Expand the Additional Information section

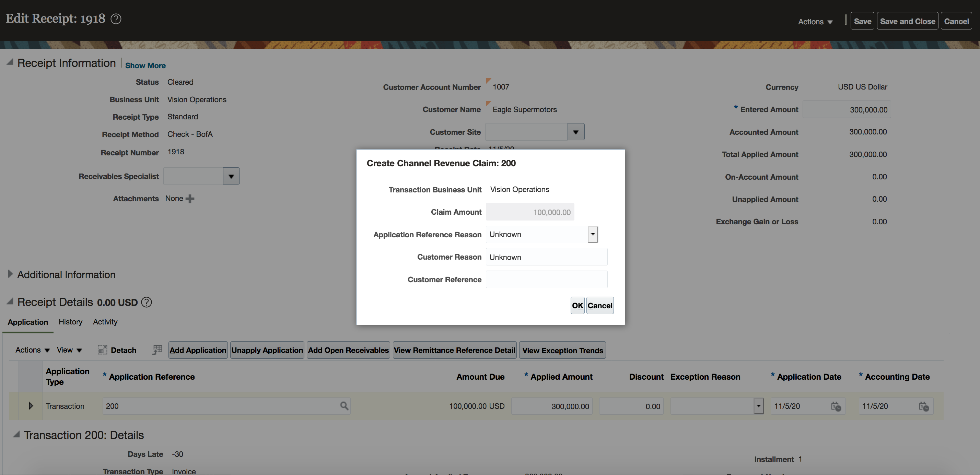10,274
